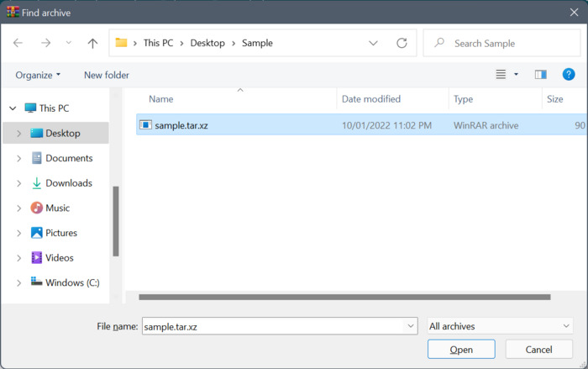Open the Help question mark icon
Screen dimensions: 588x369
[569, 75]
